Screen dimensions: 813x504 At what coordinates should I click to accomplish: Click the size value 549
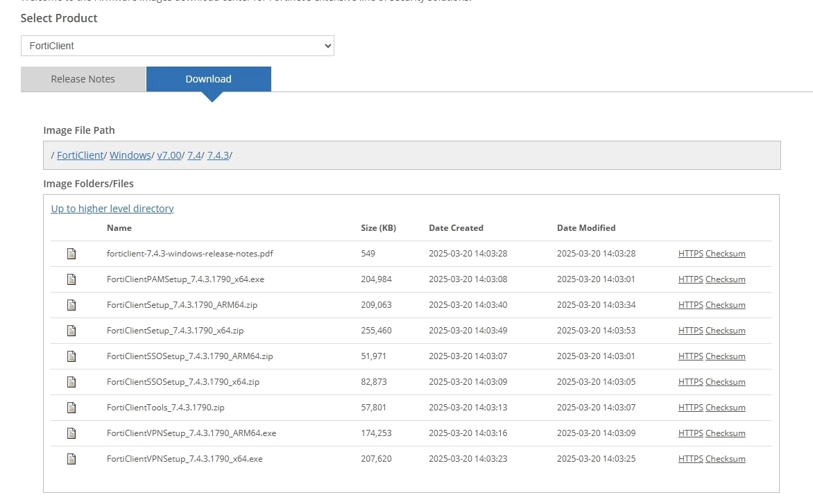click(x=368, y=253)
